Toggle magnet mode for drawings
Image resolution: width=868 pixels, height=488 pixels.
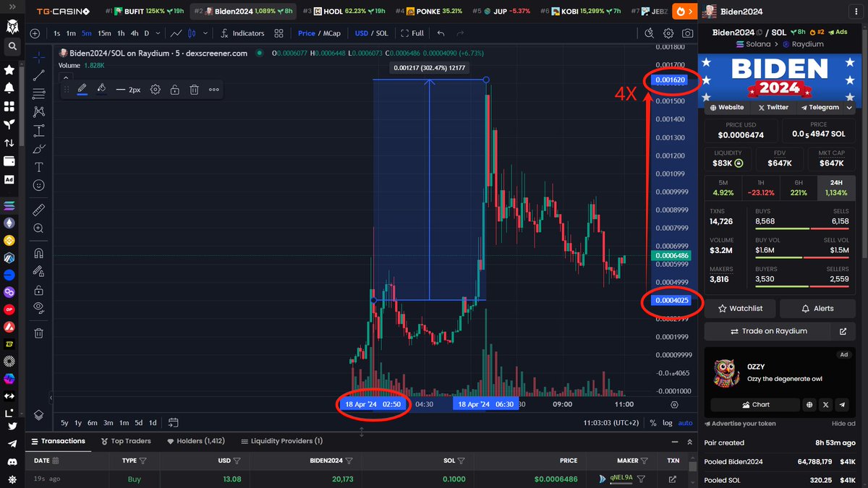39,253
